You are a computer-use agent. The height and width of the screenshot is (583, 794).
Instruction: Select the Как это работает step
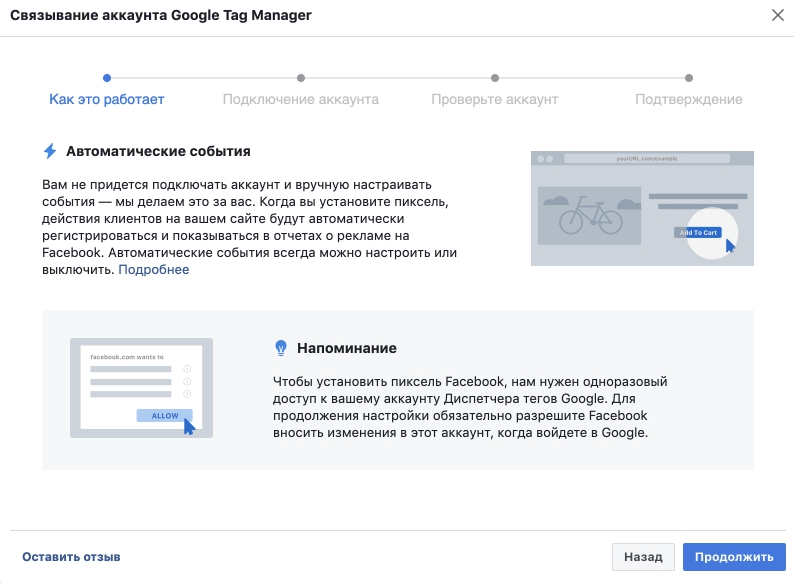click(x=107, y=99)
